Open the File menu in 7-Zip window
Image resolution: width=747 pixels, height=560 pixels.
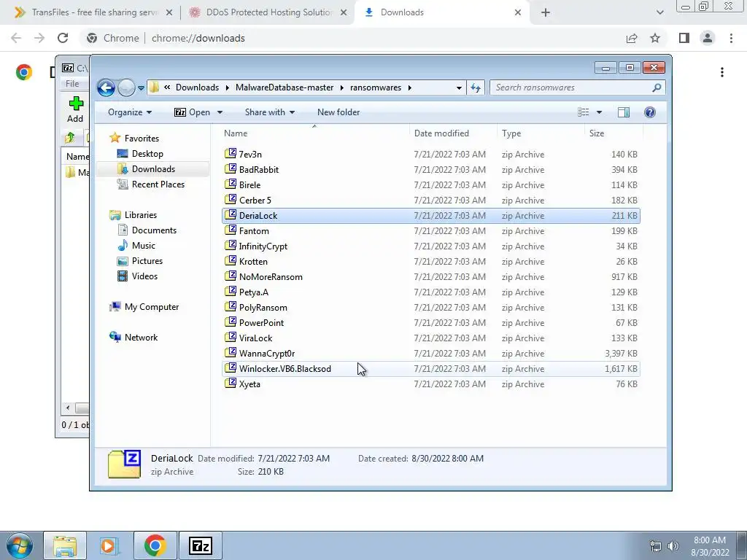72,84
